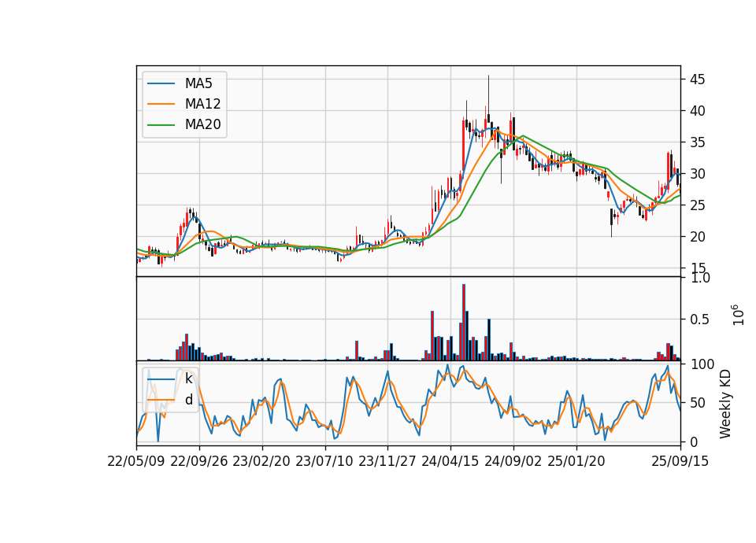The width and height of the screenshot is (756, 543).
Task: Click the 22/09/26 date axis label
Action: click(199, 461)
